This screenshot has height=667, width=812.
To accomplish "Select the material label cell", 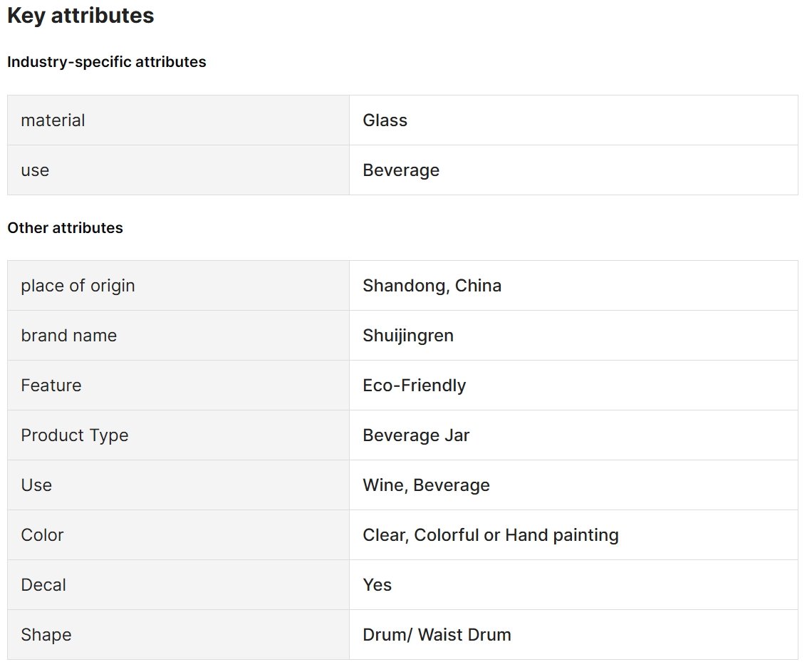I will click(178, 120).
